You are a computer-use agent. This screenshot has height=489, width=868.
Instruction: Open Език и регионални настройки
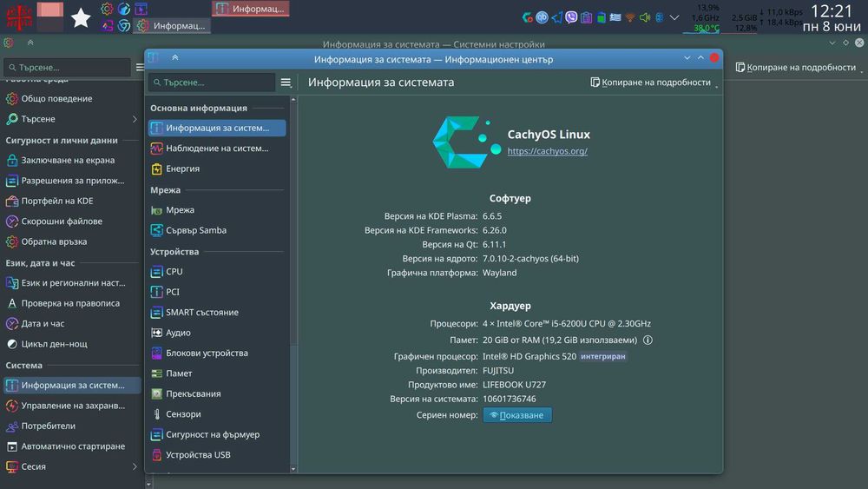pos(72,283)
